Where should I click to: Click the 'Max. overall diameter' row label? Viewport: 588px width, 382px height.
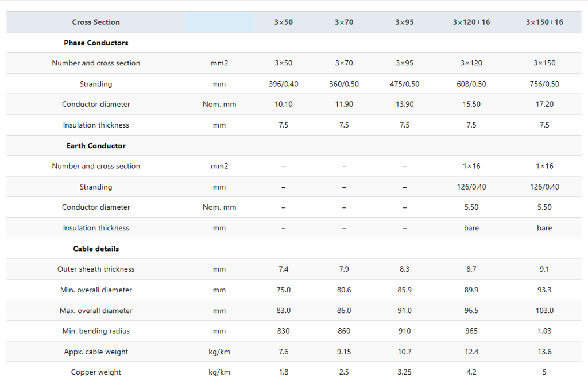96,311
